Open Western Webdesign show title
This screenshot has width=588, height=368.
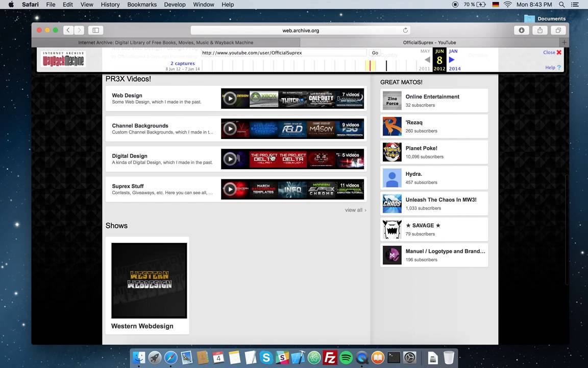pos(142,326)
